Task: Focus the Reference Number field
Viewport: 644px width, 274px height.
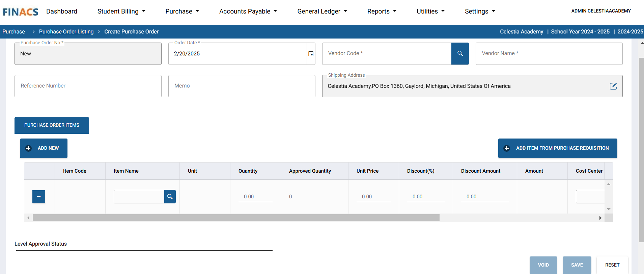Action: point(88,86)
